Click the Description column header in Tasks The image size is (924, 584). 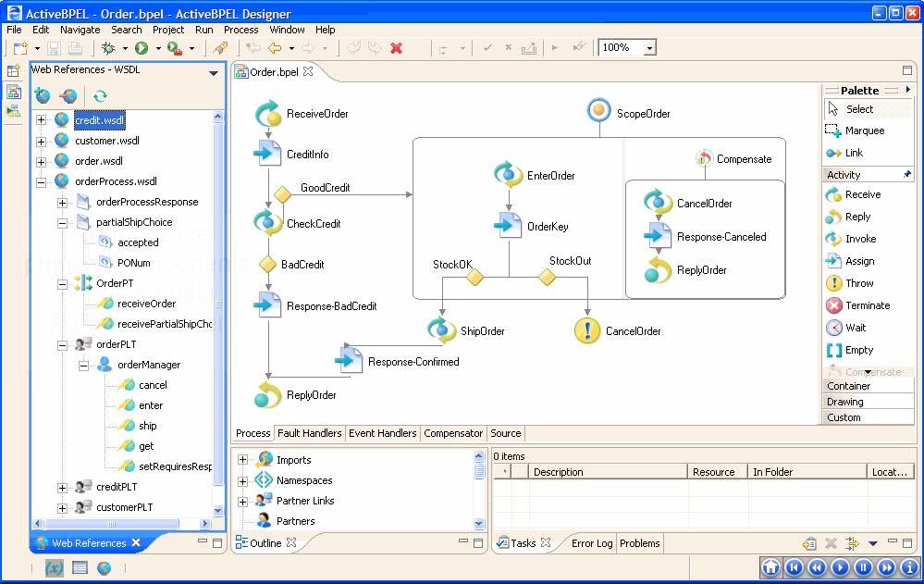point(608,471)
